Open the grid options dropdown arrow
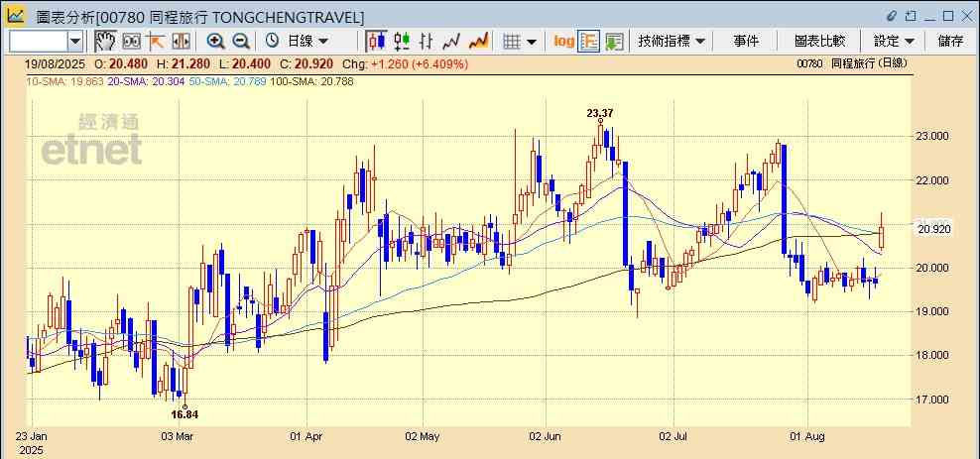 [532, 42]
